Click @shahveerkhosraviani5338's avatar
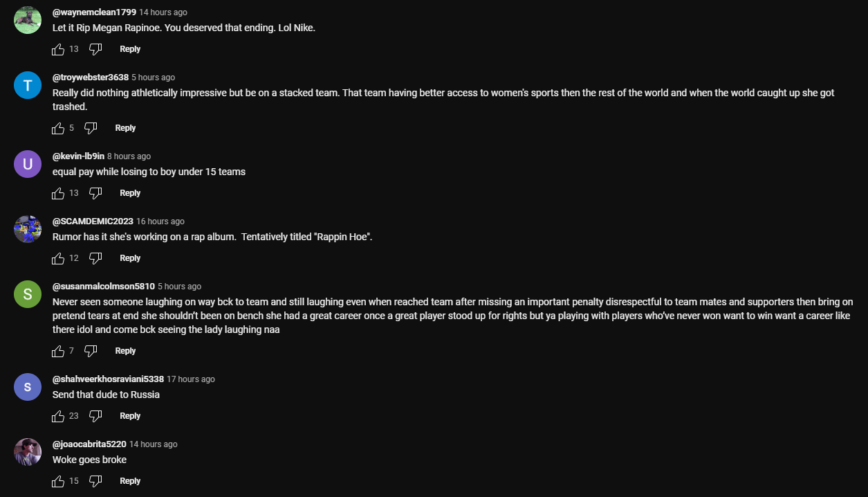The image size is (868, 497). (28, 387)
